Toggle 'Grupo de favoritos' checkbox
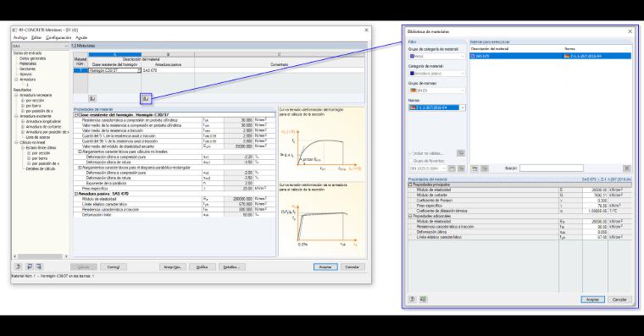644x336 pixels. click(410, 161)
